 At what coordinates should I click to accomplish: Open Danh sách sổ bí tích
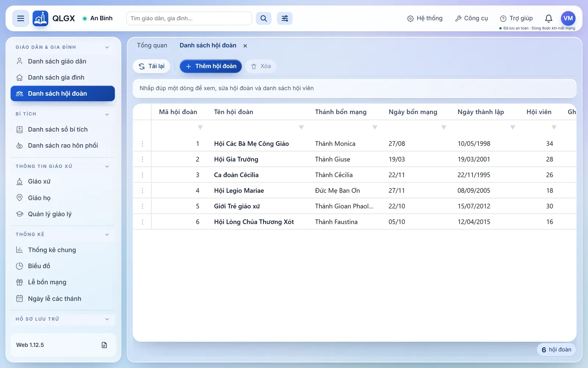pyautogui.click(x=63, y=130)
